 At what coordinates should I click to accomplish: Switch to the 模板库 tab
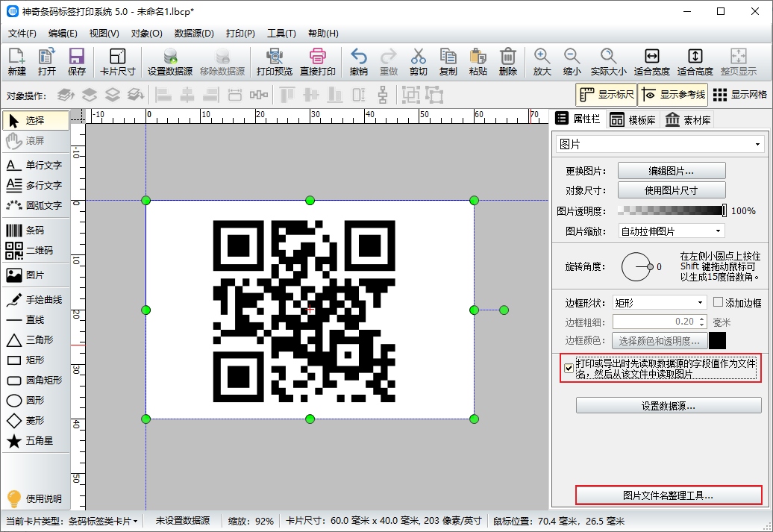tap(633, 120)
